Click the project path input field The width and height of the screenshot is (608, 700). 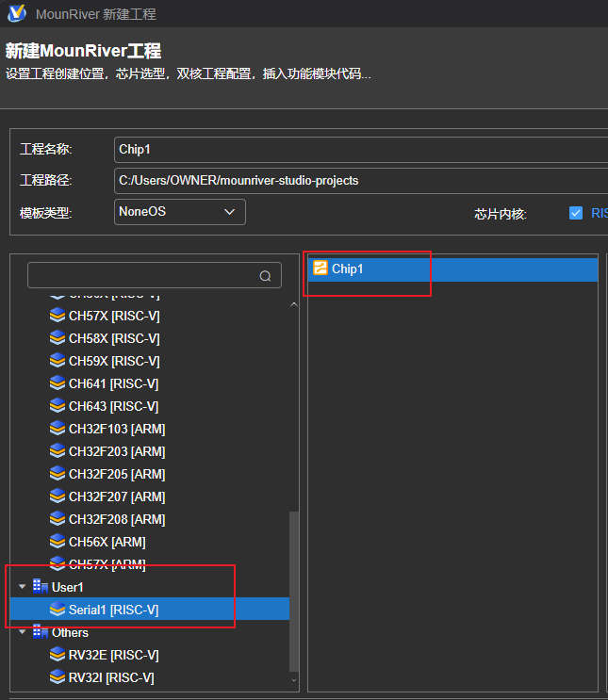pos(361,181)
